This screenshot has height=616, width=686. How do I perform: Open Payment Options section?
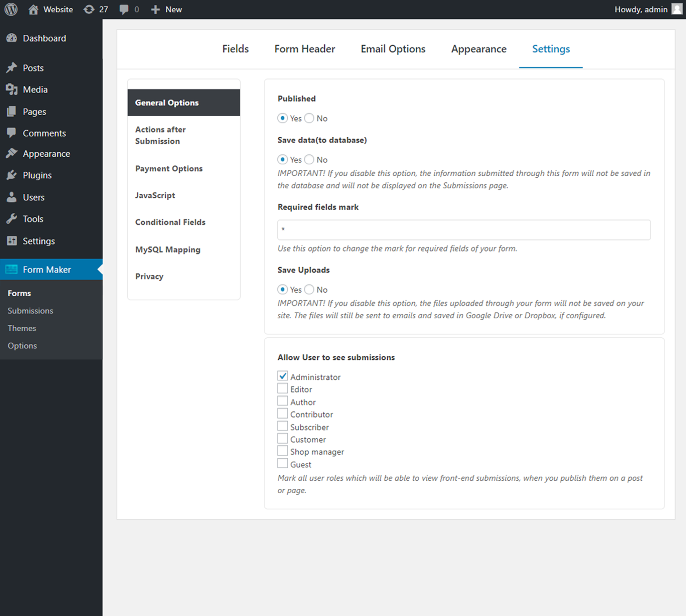coord(184,169)
